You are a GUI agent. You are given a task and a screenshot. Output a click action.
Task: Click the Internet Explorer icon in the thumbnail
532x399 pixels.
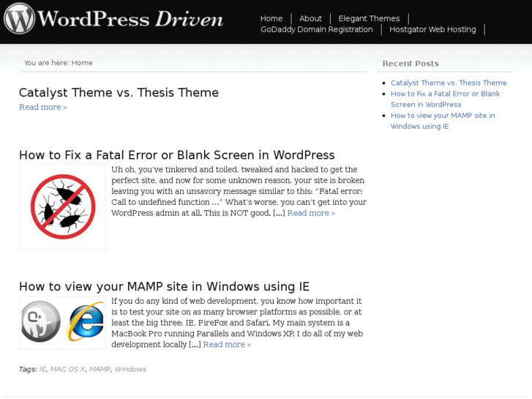click(x=85, y=321)
